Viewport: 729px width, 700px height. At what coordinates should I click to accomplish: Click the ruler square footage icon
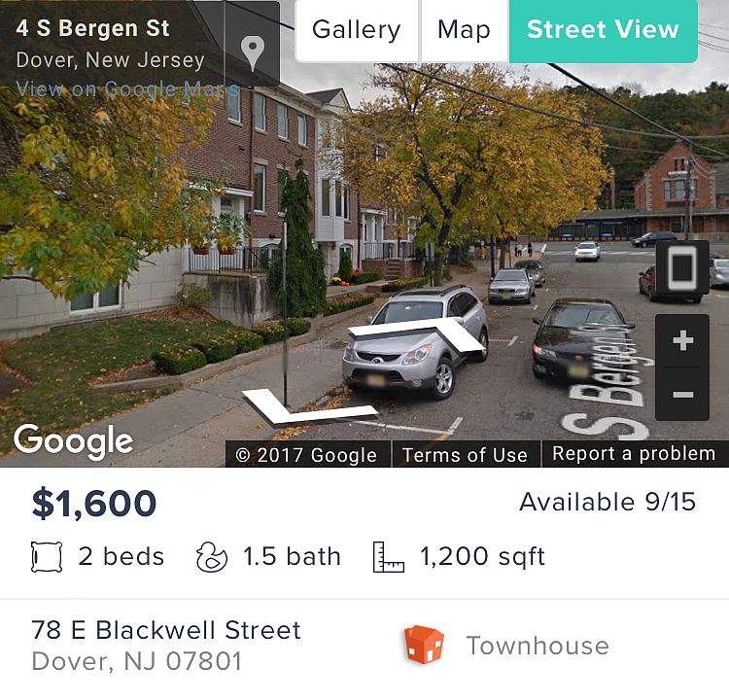(389, 557)
